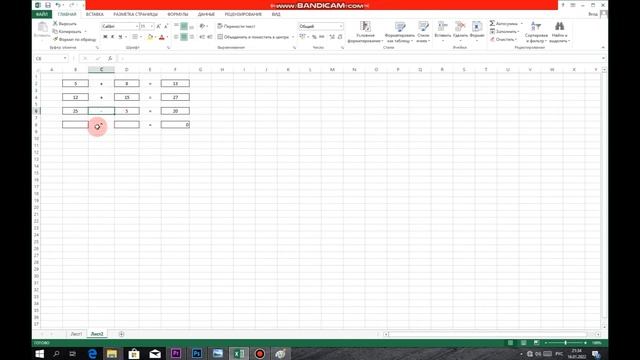640x360 pixels.
Task: Open Photoshop from the Windows taskbar
Action: click(197, 353)
